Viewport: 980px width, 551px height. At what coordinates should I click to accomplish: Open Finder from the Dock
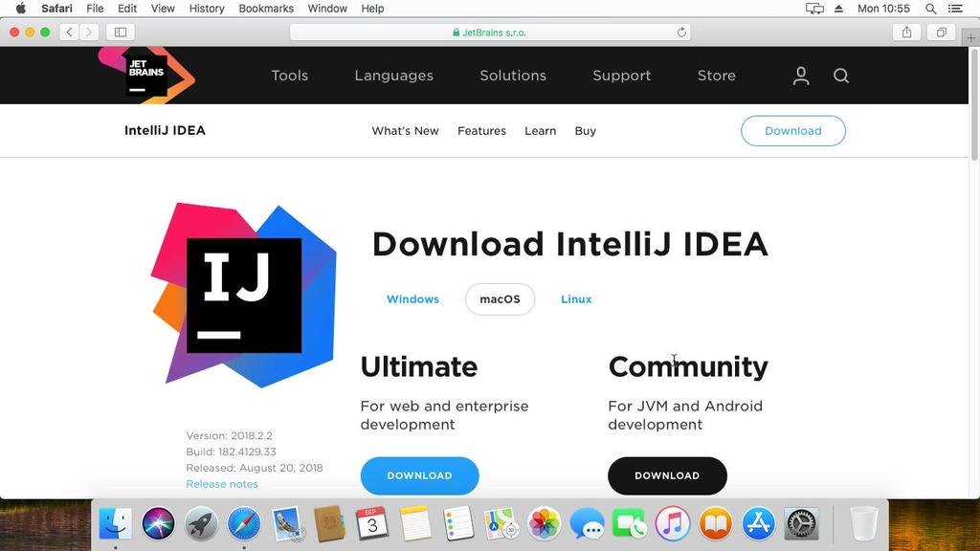116,523
